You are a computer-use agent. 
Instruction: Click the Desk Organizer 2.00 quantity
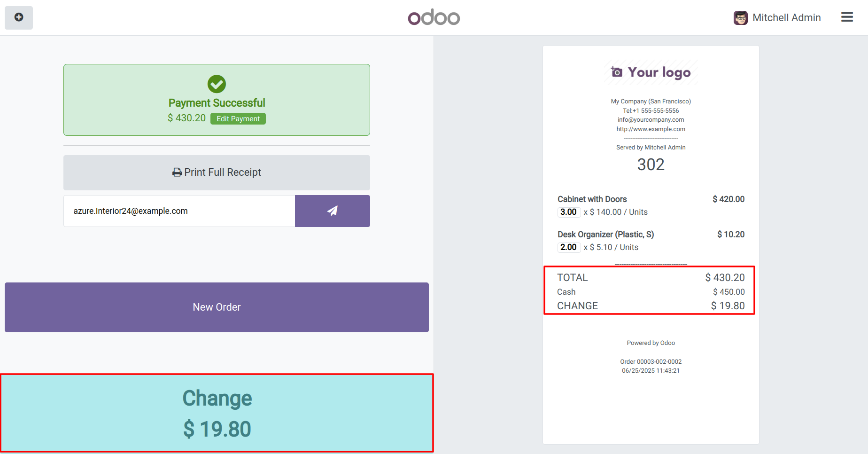click(568, 247)
